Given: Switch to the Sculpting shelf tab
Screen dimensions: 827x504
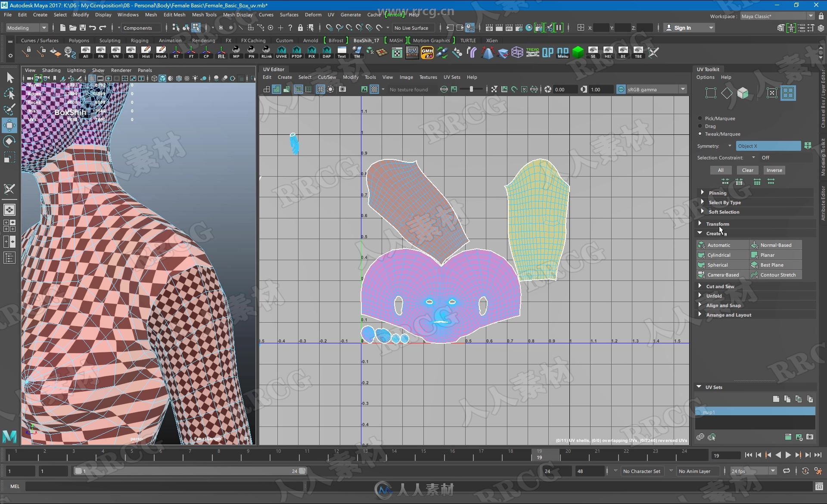Looking at the screenshot, I should (x=110, y=40).
